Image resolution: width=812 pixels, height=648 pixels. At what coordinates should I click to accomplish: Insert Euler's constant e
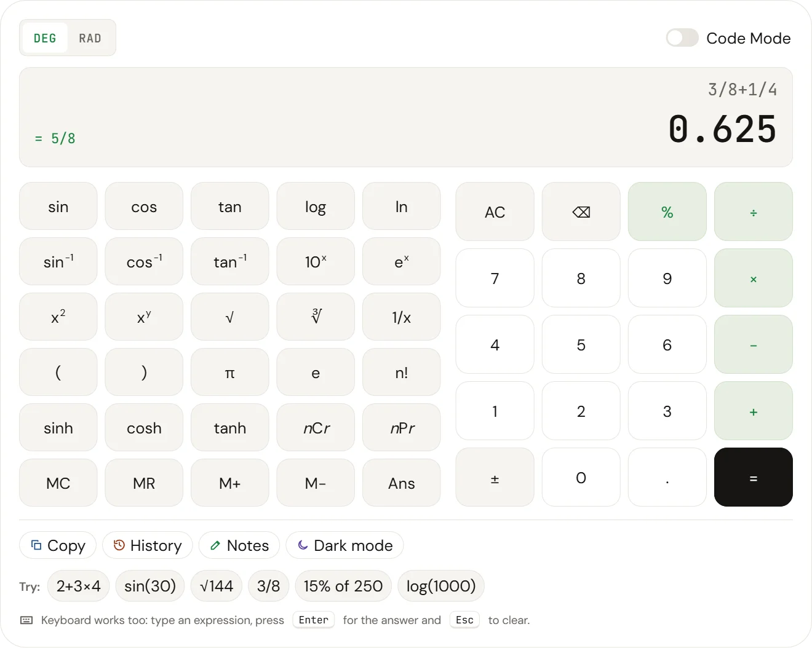(x=316, y=372)
